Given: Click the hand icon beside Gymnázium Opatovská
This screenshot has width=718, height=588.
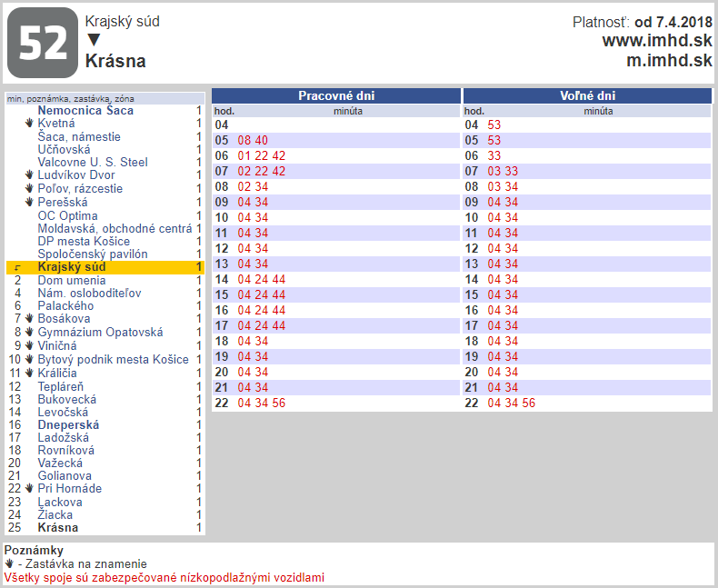Looking at the screenshot, I should pyautogui.click(x=29, y=333).
